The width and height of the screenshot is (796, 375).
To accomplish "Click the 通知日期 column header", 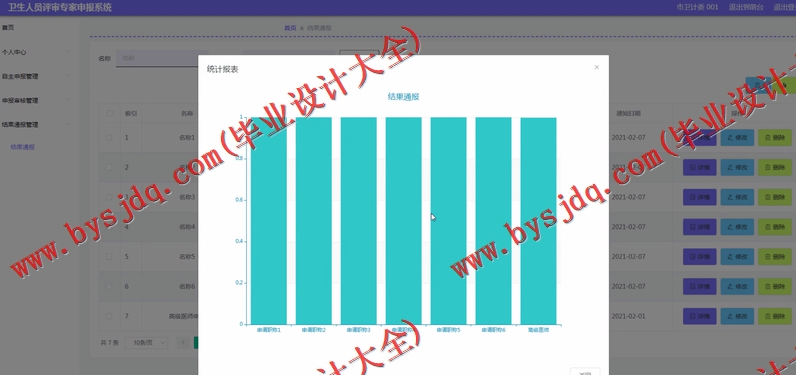I will click(628, 113).
